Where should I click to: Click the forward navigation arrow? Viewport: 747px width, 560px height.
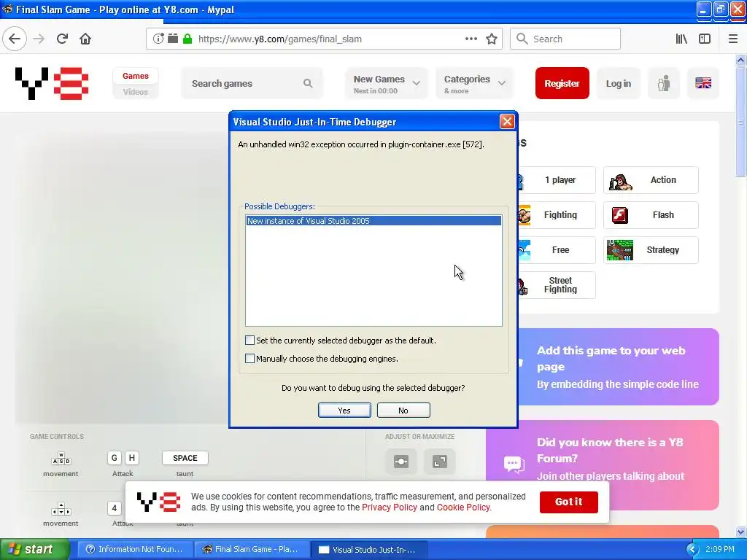point(39,39)
